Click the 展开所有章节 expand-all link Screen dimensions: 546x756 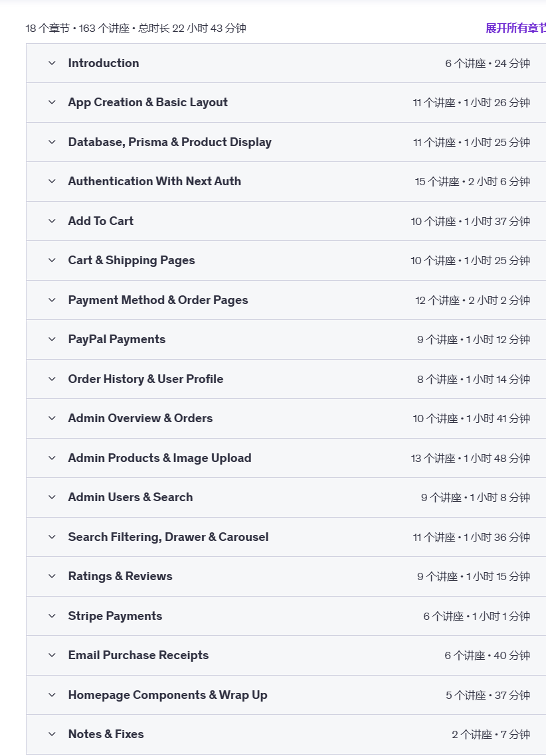515,28
